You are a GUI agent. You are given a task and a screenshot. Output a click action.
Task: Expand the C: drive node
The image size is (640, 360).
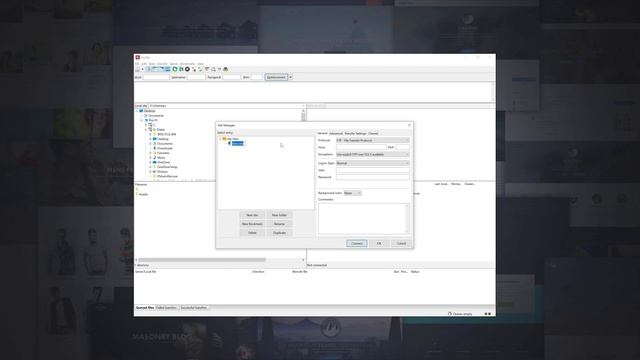click(x=146, y=124)
